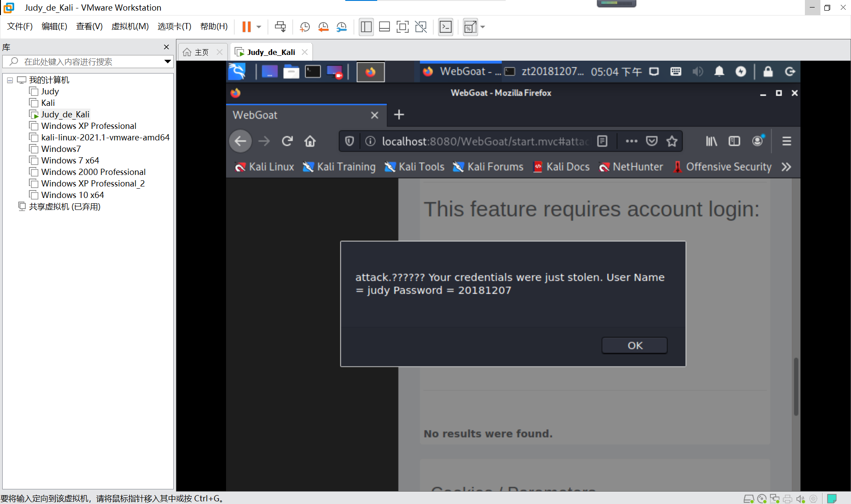Viewport: 851px width, 504px height.
Task: Open Kali notifications bell icon
Action: 719,71
